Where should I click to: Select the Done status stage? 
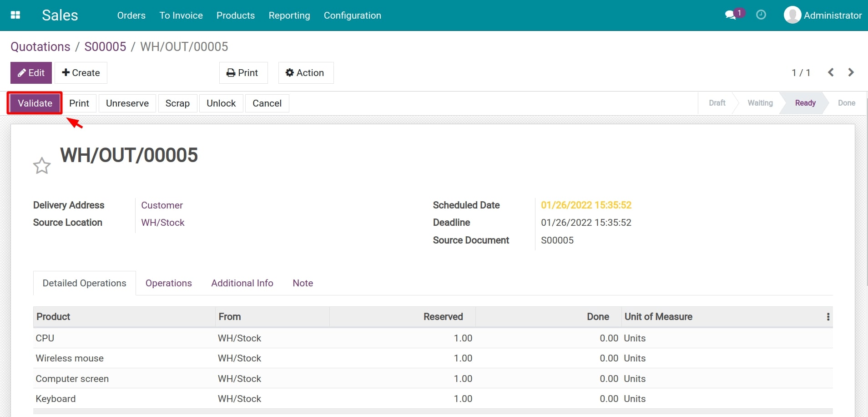(847, 103)
